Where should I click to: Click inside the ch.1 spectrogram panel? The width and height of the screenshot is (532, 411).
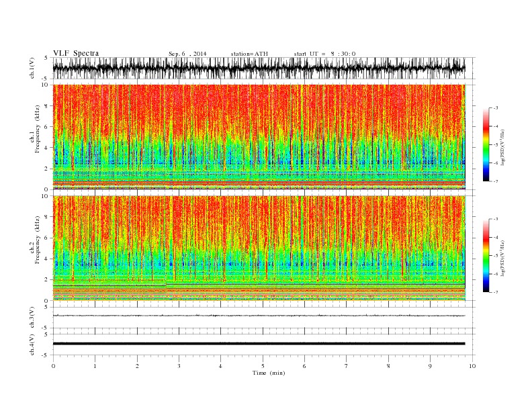pyautogui.click(x=259, y=137)
